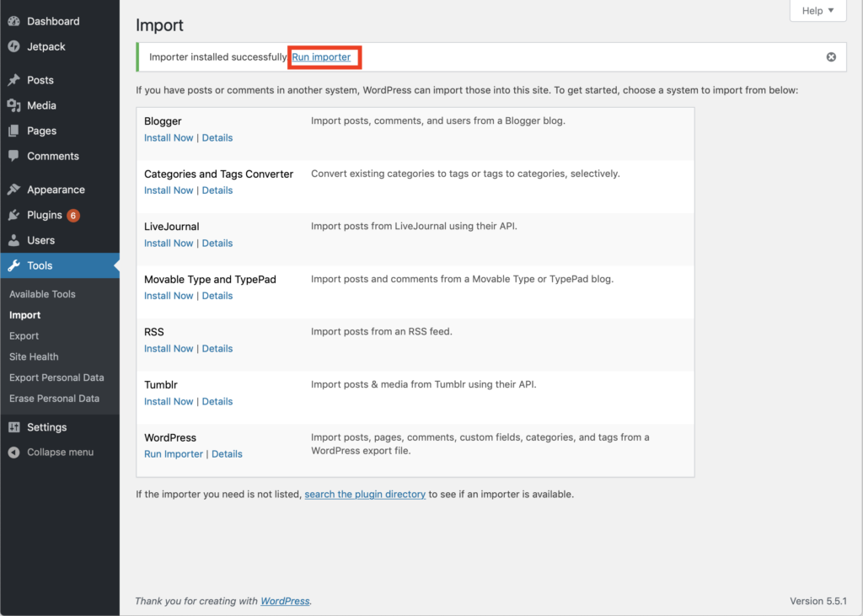Screen dimensions: 863x616
Task: Open Comments in the sidebar
Action: (53, 157)
